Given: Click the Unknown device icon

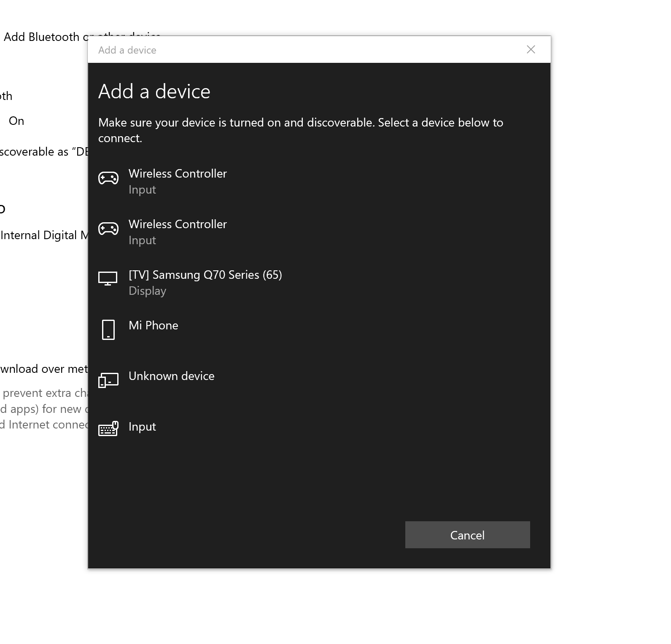Looking at the screenshot, I should [x=108, y=380].
